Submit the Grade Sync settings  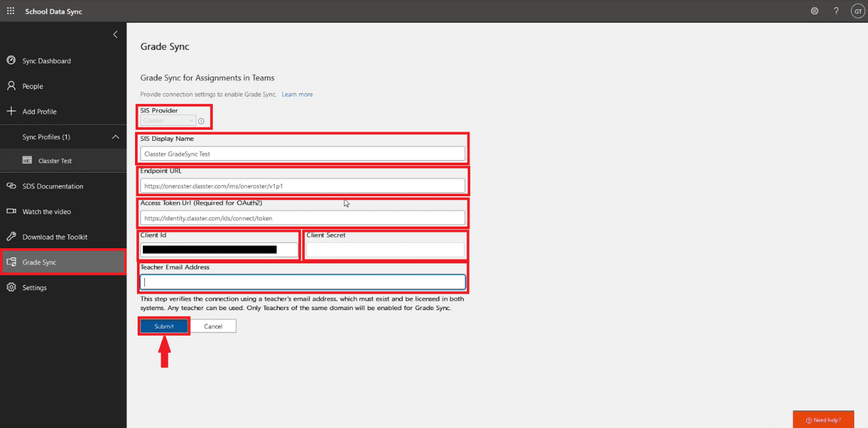coord(164,327)
